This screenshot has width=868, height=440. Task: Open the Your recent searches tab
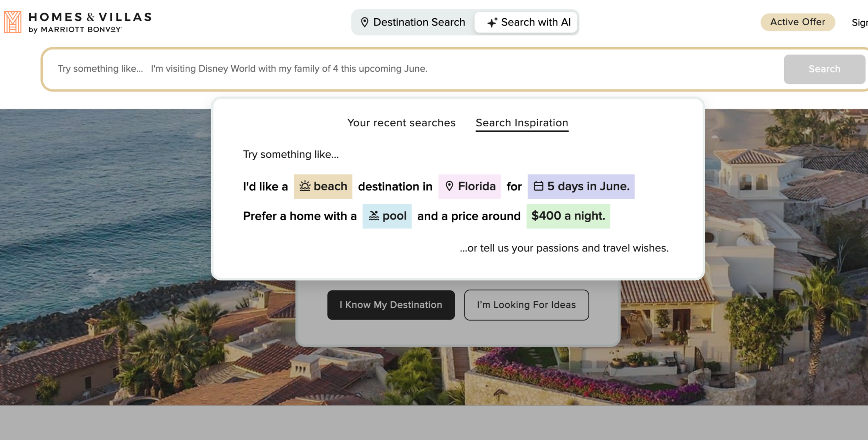401,123
